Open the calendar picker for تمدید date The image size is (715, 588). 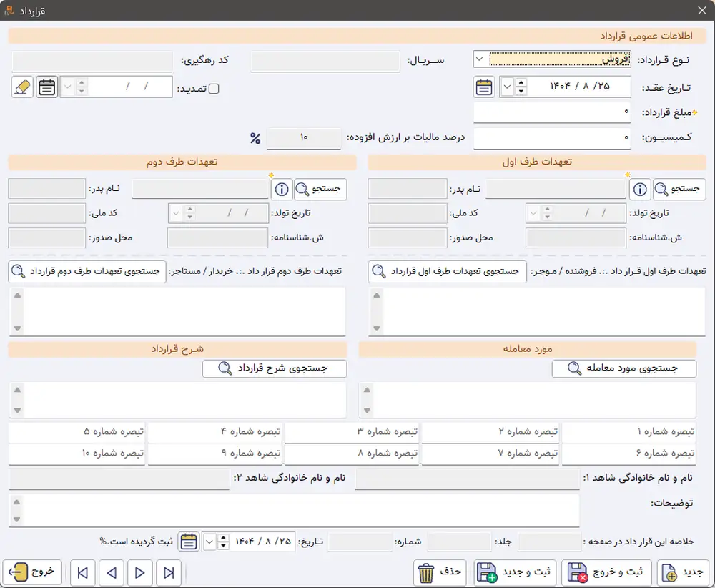point(47,87)
